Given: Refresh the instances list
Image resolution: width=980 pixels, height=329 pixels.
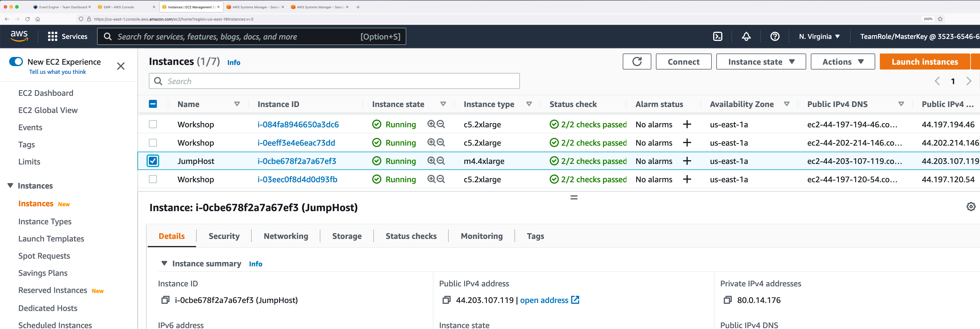Looking at the screenshot, I should tap(637, 62).
